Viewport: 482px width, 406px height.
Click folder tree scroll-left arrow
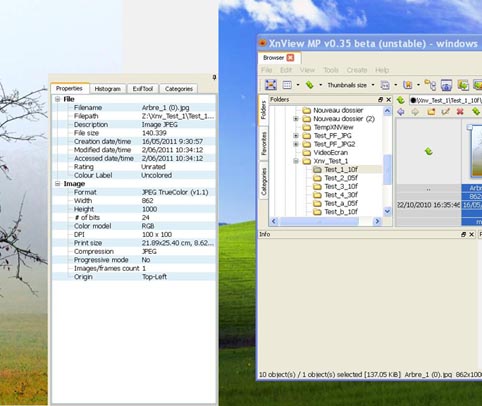[x=274, y=221]
